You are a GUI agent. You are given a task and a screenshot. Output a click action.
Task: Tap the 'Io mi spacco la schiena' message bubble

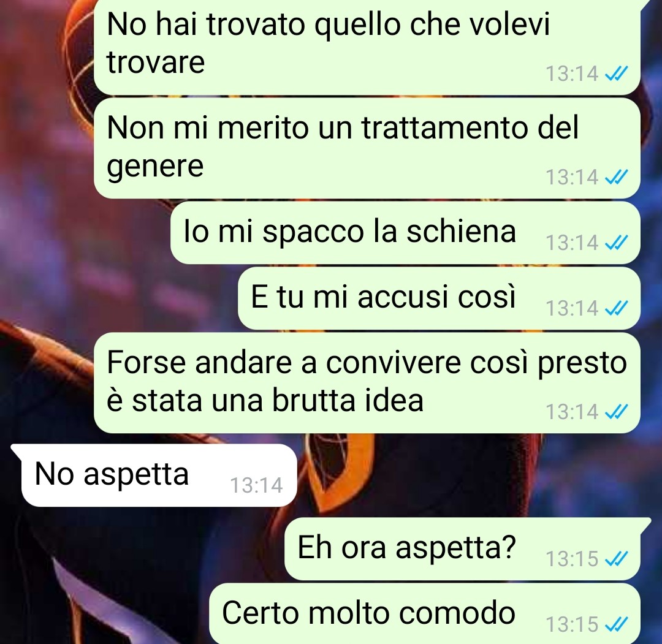[405, 232]
